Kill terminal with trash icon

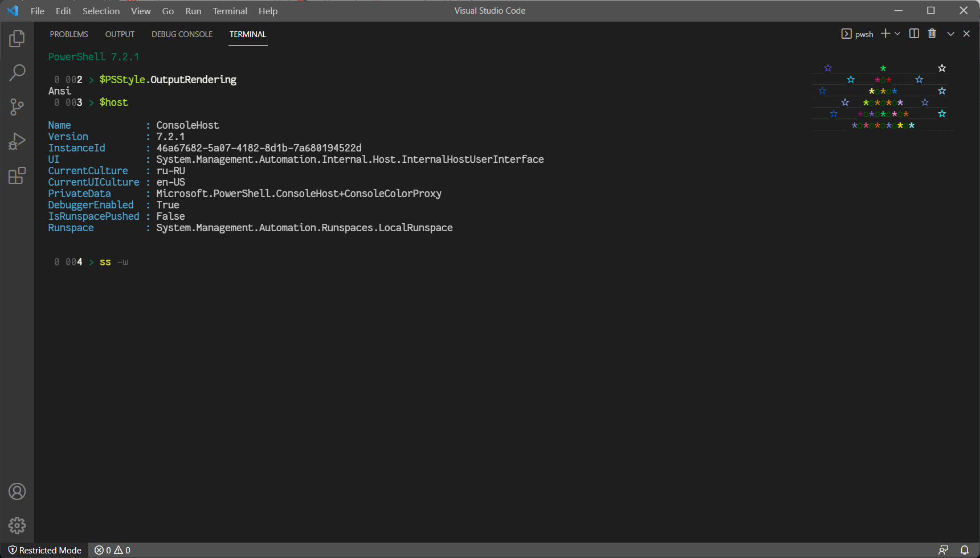[x=932, y=34]
